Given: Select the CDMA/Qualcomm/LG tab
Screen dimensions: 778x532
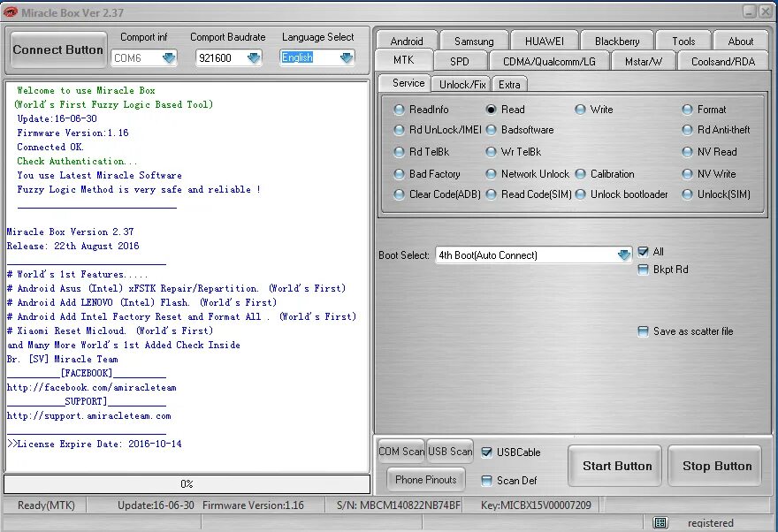Looking at the screenshot, I should point(549,62).
